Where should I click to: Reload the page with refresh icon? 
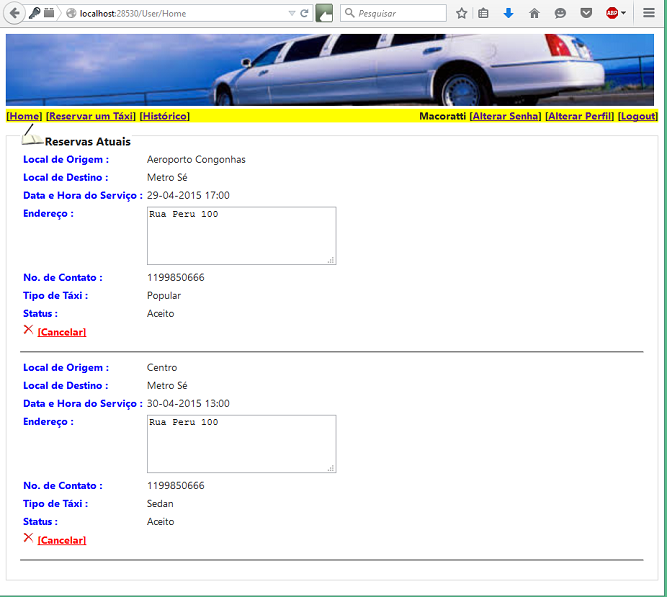[304, 13]
